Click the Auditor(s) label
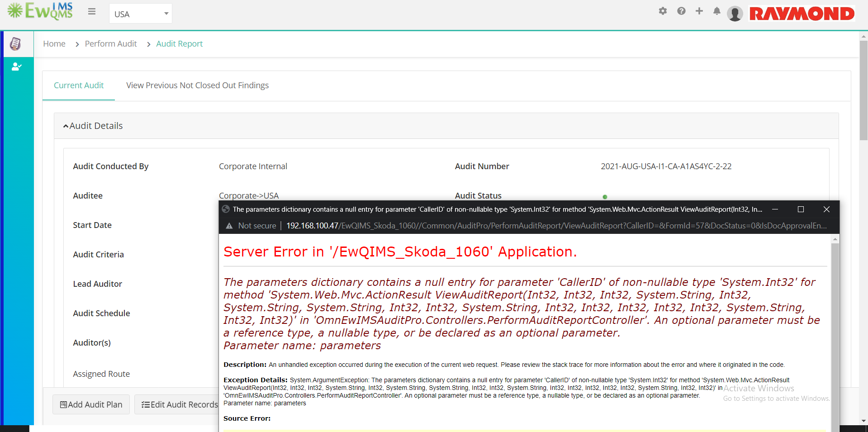868x432 pixels. coord(92,343)
